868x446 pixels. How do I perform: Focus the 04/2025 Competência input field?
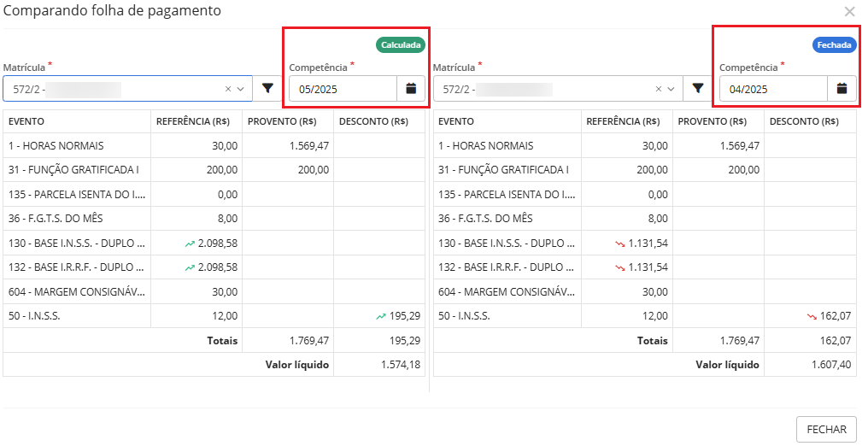pyautogui.click(x=773, y=89)
